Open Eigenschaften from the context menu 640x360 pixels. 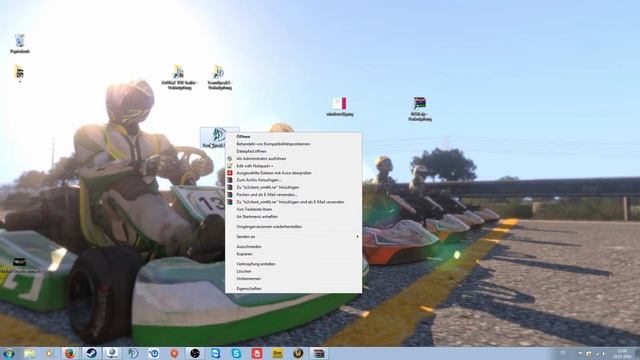tap(293, 289)
